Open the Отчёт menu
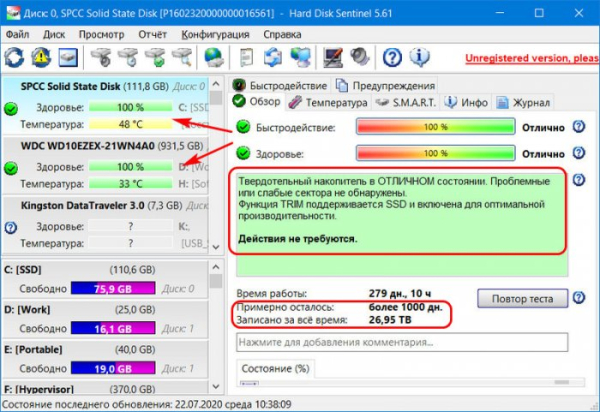The image size is (600, 412). pos(153,34)
